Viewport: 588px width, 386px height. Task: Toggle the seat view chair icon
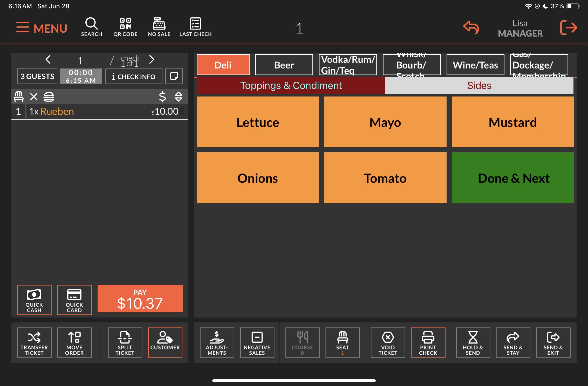(x=19, y=97)
